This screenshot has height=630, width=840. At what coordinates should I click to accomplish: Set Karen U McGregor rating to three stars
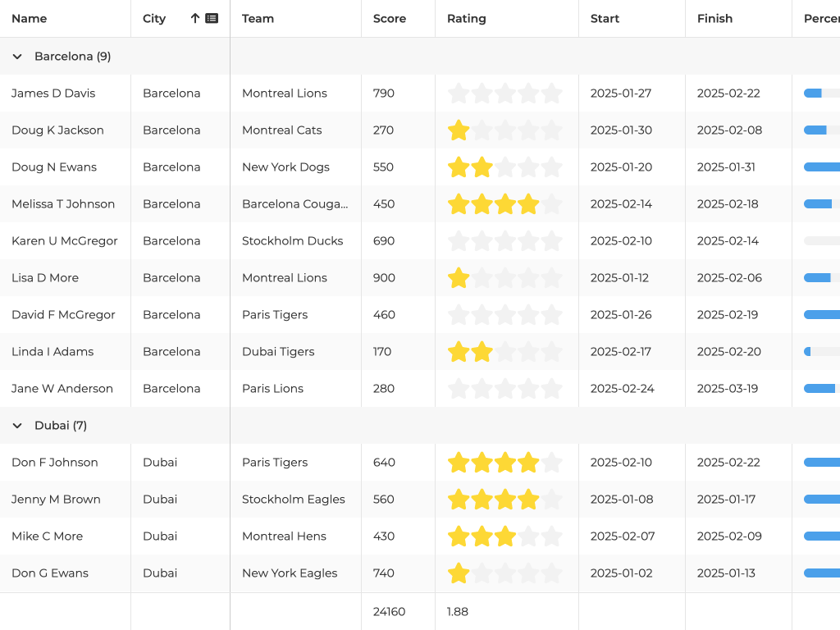tap(505, 241)
